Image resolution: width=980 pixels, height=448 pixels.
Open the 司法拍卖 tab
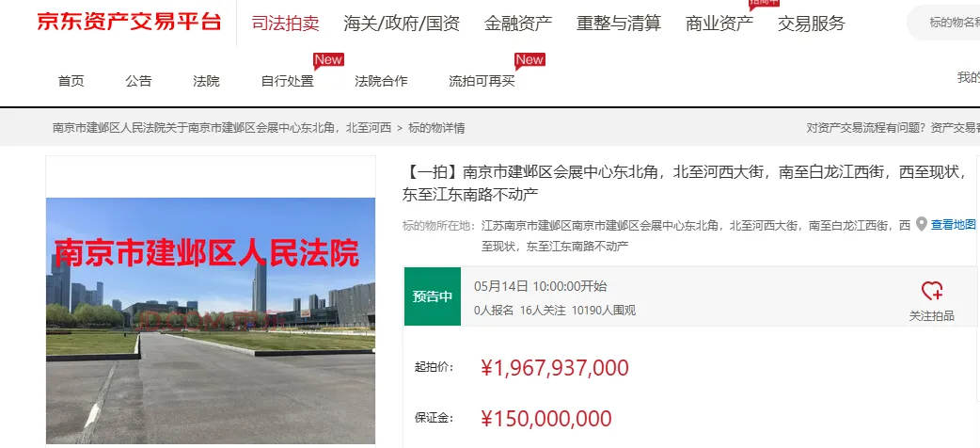286,24
